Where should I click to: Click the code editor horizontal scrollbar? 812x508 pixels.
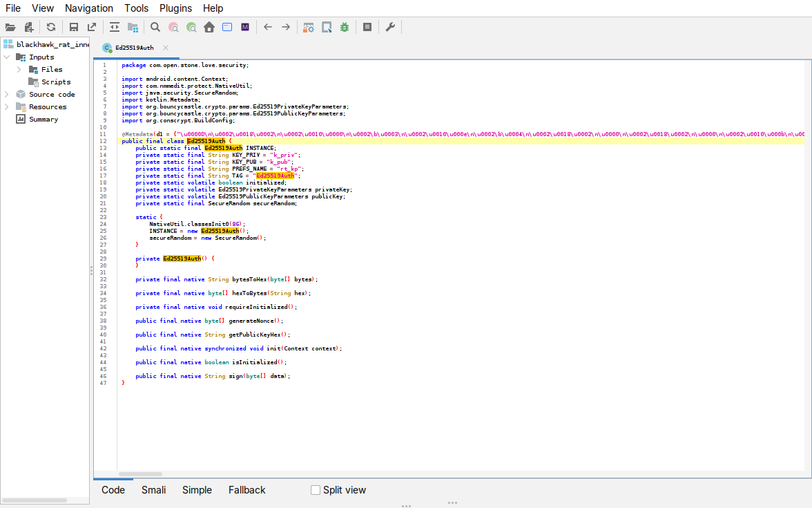pyautogui.click(x=140, y=474)
